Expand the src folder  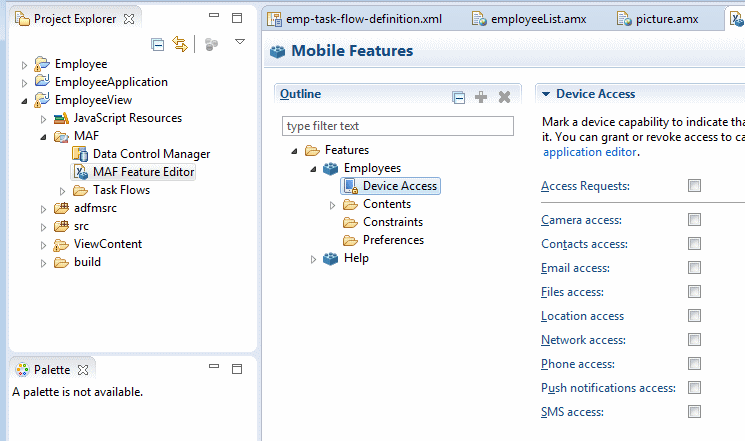click(x=43, y=228)
